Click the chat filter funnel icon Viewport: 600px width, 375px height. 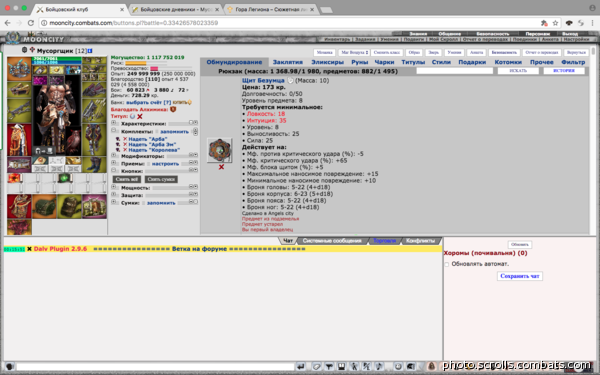point(329,367)
